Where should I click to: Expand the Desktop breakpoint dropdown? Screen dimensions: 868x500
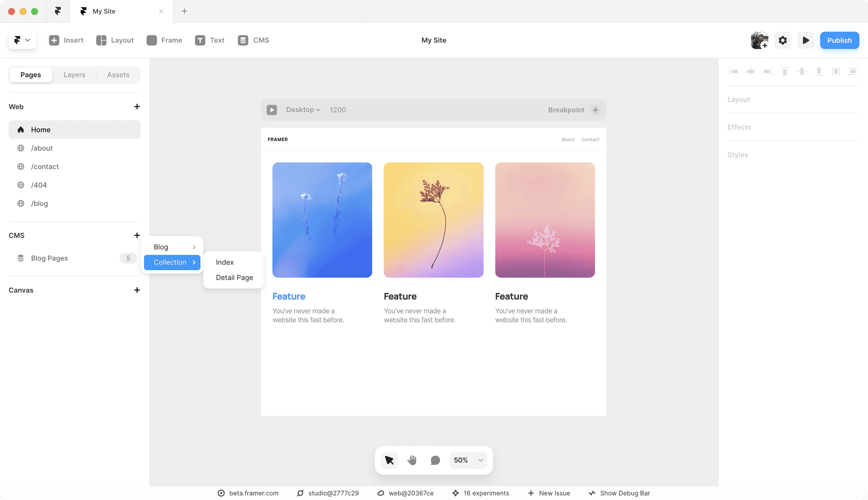[x=303, y=110]
